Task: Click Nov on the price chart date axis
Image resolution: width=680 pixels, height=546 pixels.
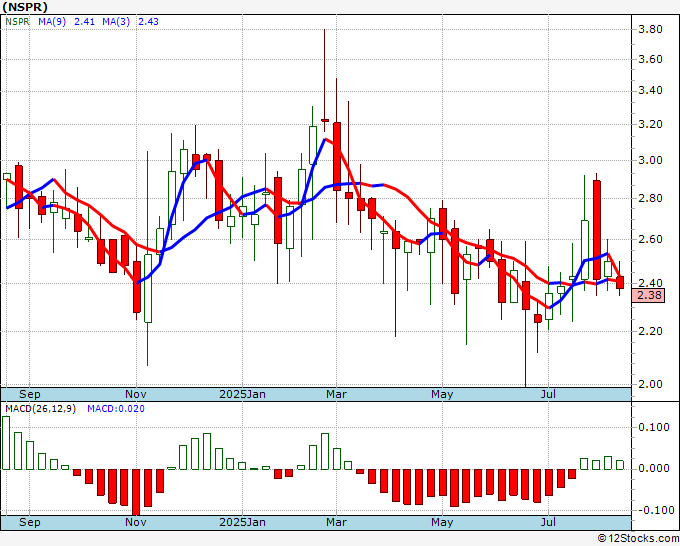Action: tap(136, 394)
